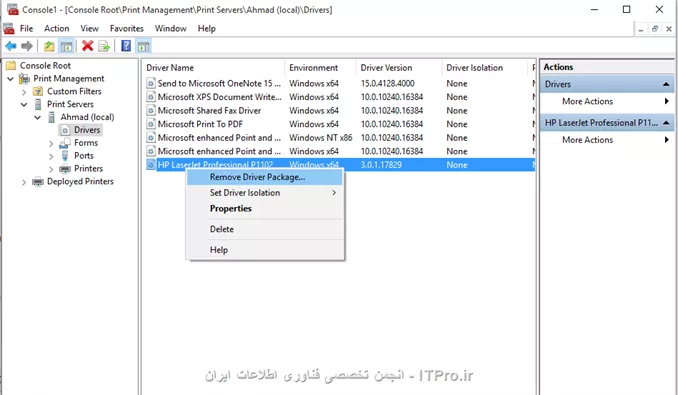This screenshot has width=678, height=395.
Task: Choose Remove Driver Package from context menu
Action: pos(265,177)
